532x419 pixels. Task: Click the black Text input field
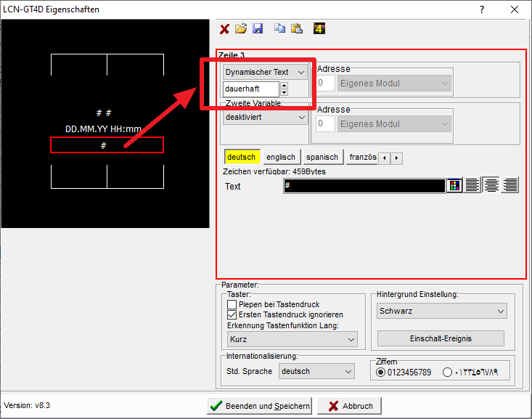coord(364,186)
